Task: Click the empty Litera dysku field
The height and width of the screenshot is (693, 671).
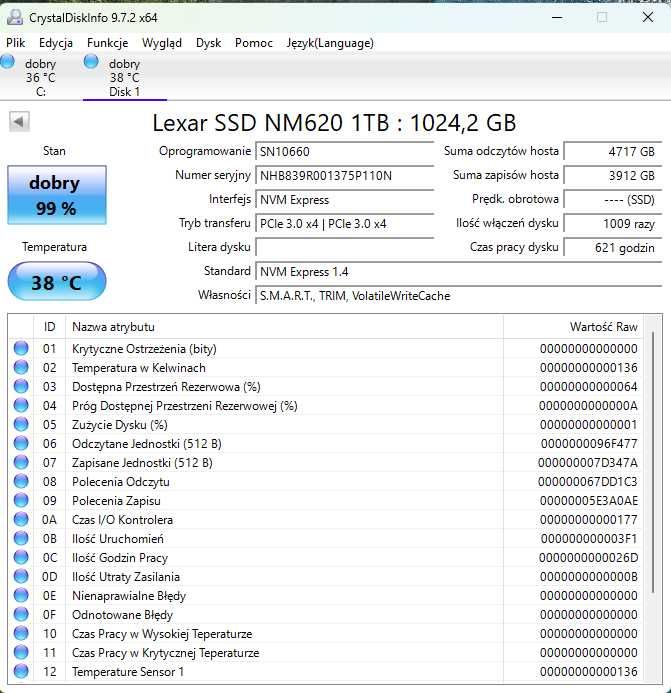Action: pos(344,248)
